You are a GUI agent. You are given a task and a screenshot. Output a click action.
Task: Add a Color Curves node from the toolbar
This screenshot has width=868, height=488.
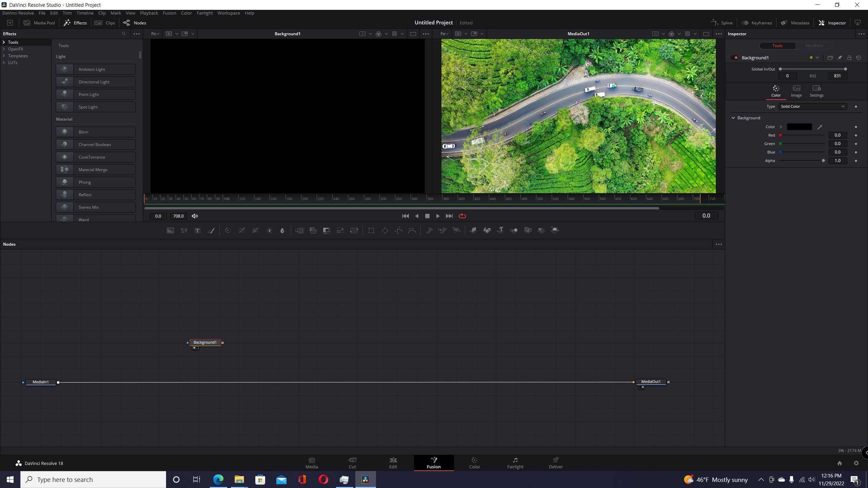tap(242, 230)
